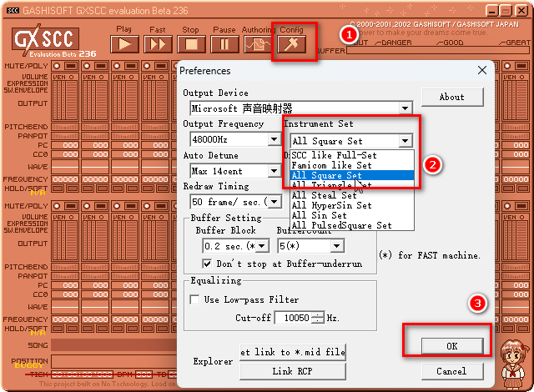Toggle poly rectangle of second top-row channel
This screenshot has height=392, width=534.
pos(101,66)
